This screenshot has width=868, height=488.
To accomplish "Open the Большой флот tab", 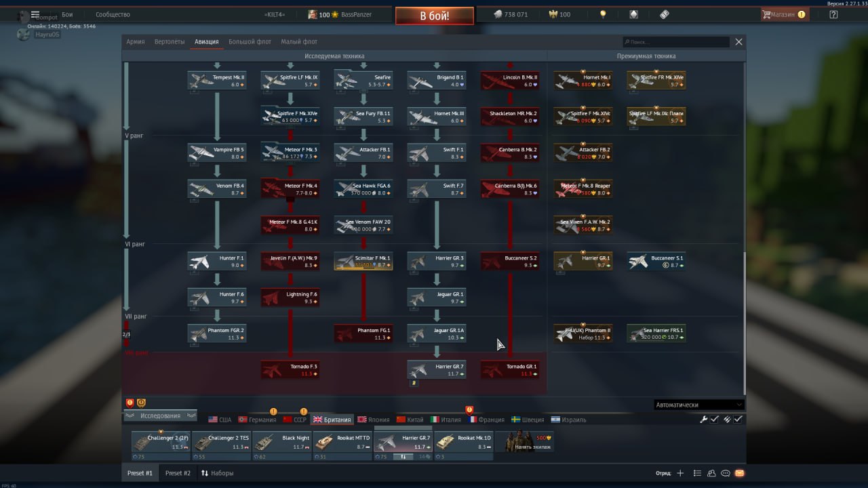I will (x=250, y=42).
